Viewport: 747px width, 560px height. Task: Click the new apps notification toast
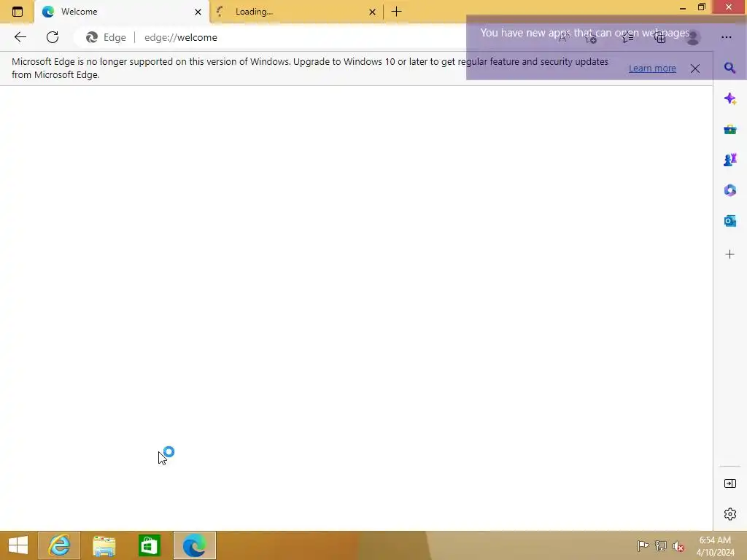pos(606,47)
